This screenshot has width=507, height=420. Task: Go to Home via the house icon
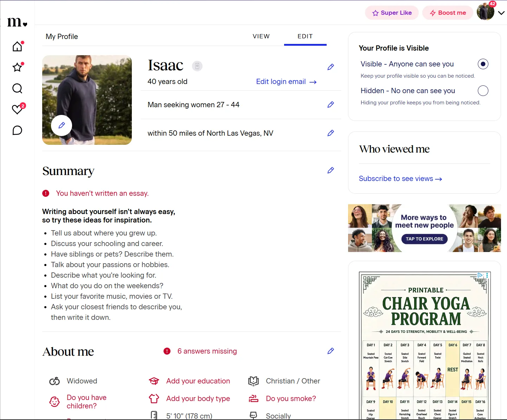point(17,46)
